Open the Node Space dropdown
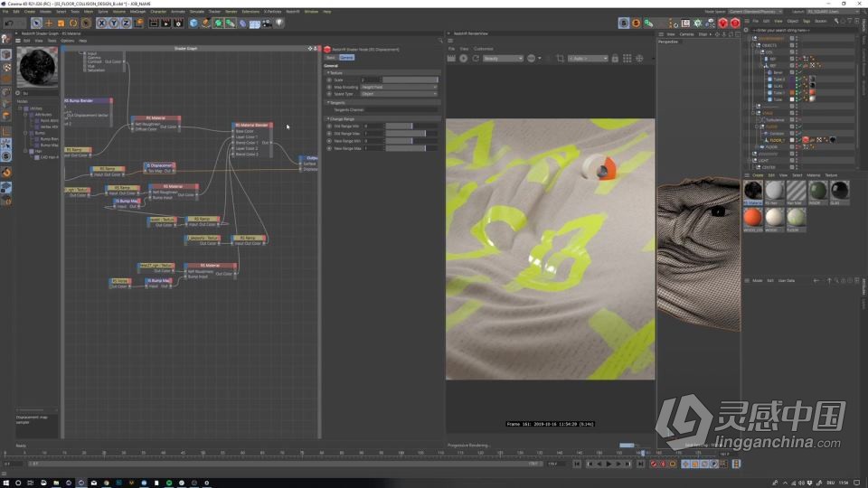Viewport: 868px width, 488px height. [x=755, y=11]
